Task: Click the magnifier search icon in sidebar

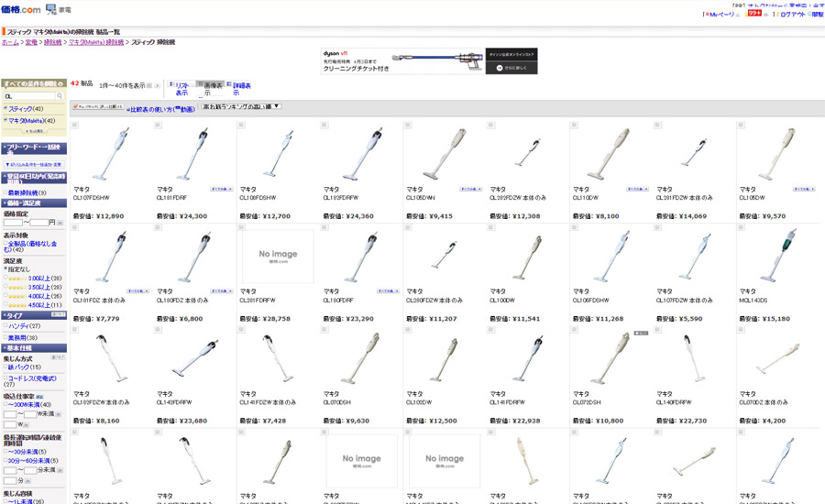Action: coord(60,96)
